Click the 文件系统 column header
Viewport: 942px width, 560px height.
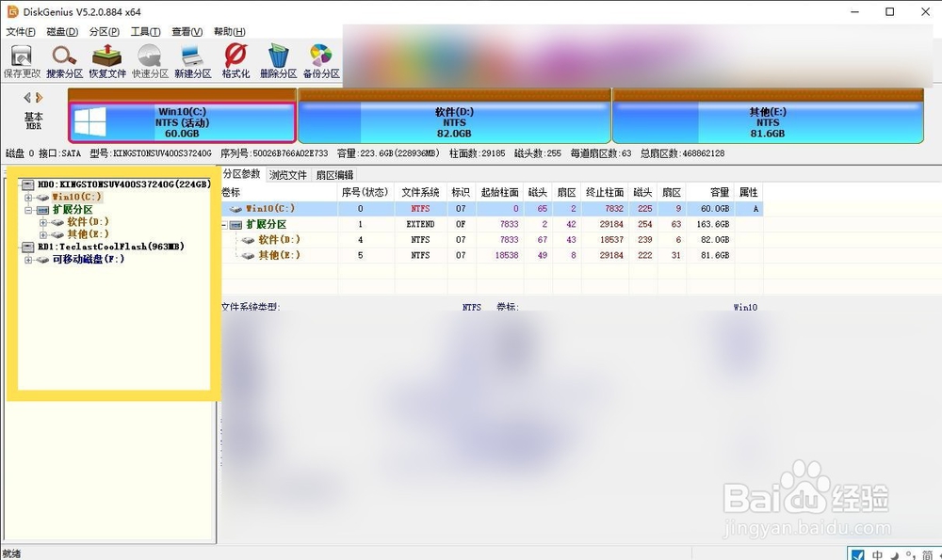pos(420,192)
